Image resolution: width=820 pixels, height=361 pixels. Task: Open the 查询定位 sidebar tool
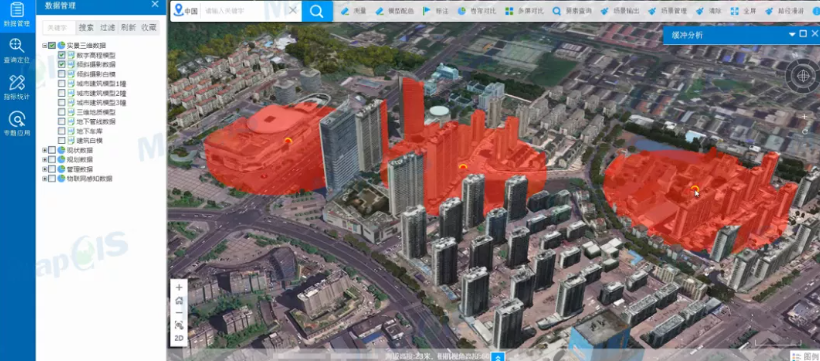[17, 50]
